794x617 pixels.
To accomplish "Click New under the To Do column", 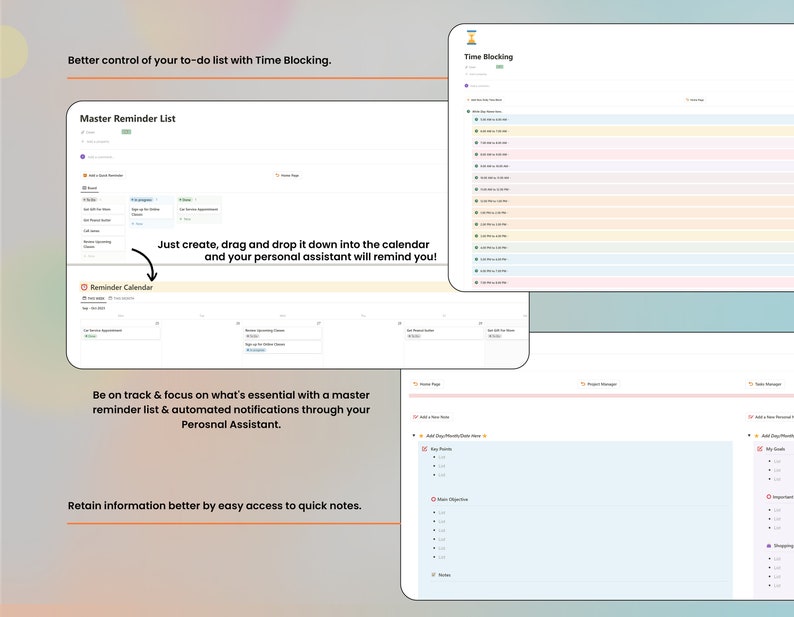I will pos(89,256).
